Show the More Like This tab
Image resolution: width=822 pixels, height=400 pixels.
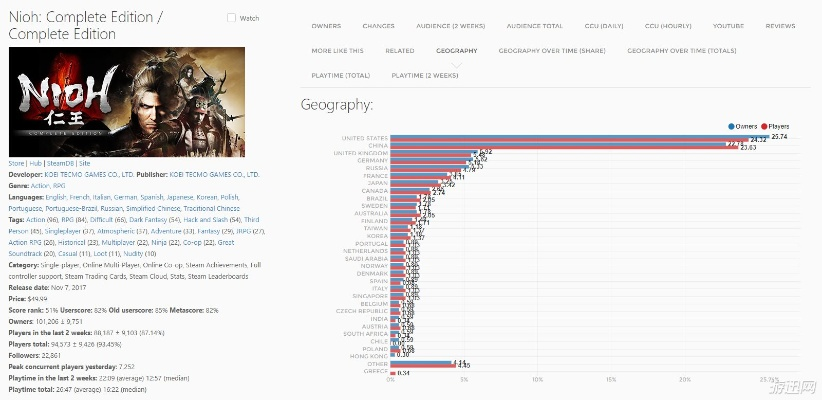click(x=338, y=49)
